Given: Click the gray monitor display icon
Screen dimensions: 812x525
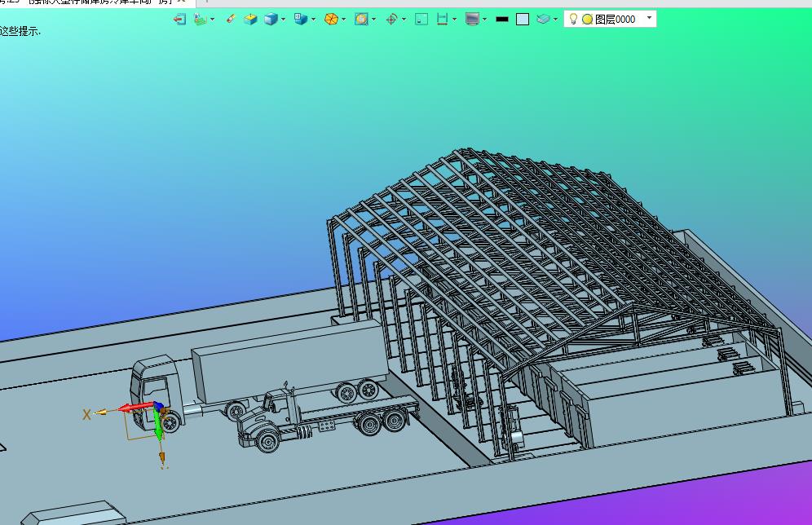Looking at the screenshot, I should coord(472,20).
